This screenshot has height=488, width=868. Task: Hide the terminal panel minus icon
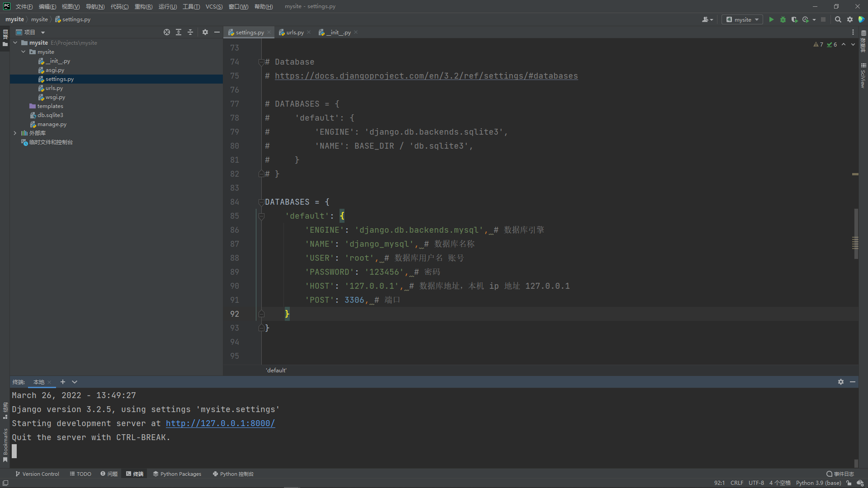pyautogui.click(x=853, y=382)
